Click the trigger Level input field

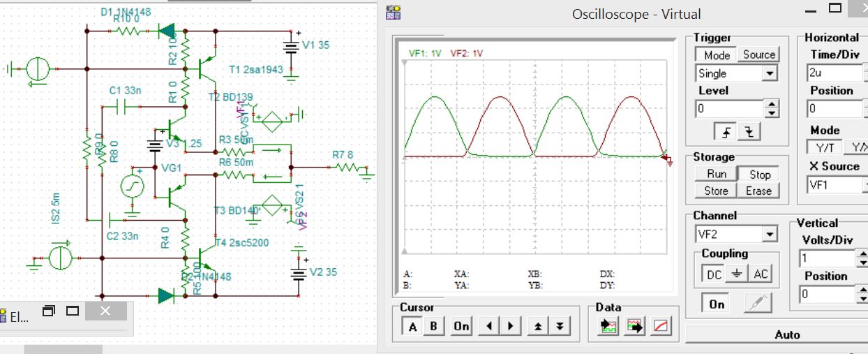click(731, 109)
